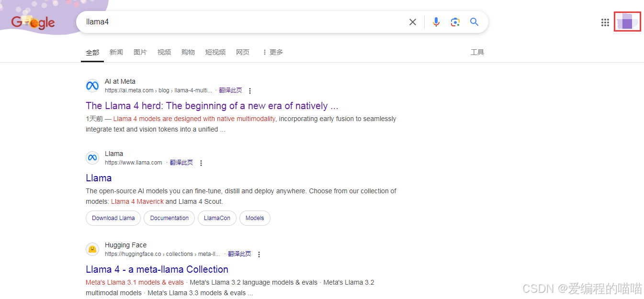Image resolution: width=644 pixels, height=299 pixels.
Task: Open the account profile avatar
Action: click(x=627, y=22)
